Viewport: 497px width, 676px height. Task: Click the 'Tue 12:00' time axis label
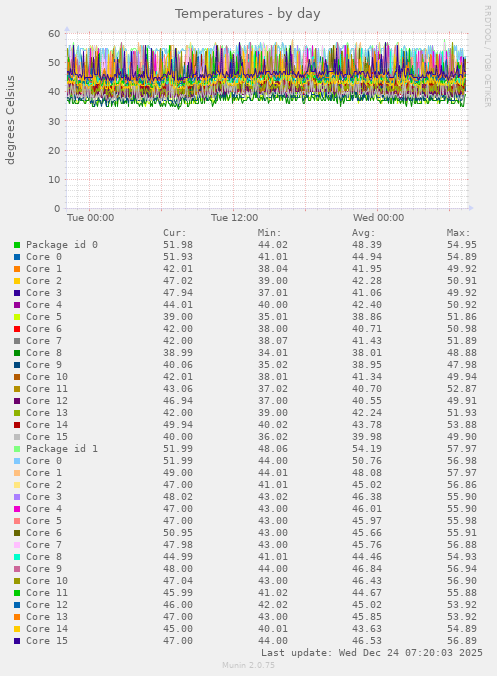click(x=234, y=218)
